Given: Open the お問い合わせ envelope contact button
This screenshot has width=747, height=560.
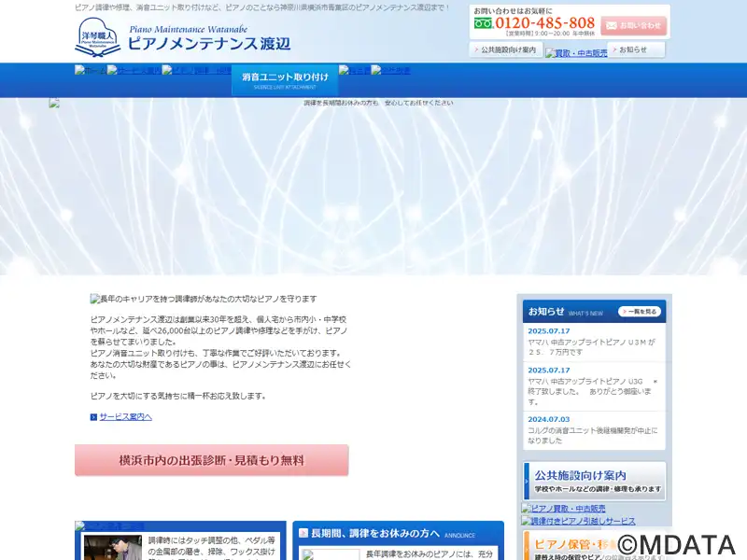Looking at the screenshot, I should [633, 25].
